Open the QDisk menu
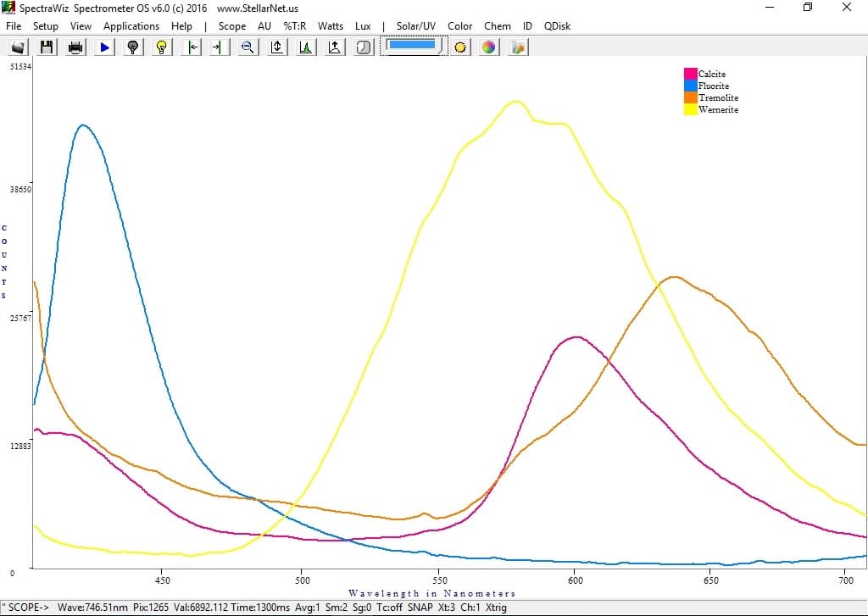Screen dimensions: 868x616 (557, 26)
